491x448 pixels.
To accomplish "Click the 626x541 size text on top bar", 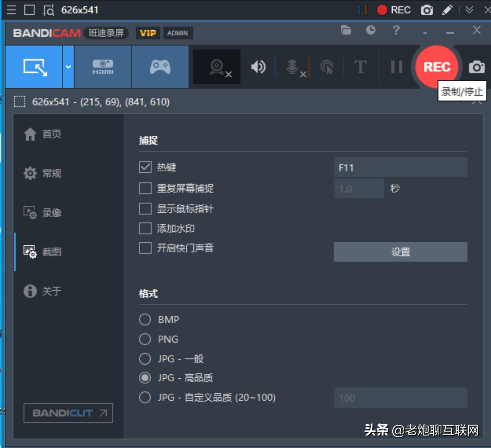I will click(80, 10).
